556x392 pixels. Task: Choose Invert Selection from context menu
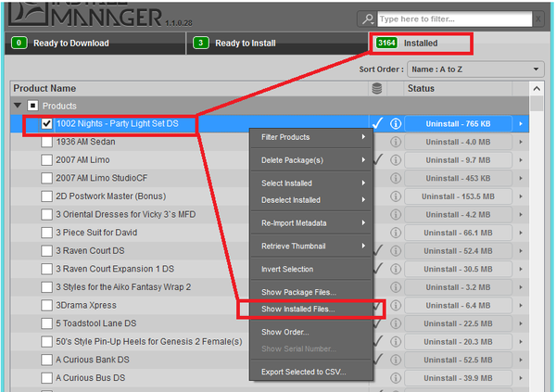311,270
